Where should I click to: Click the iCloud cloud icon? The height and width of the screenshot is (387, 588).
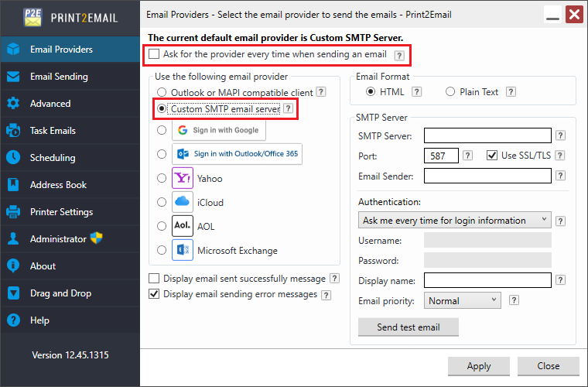click(183, 202)
